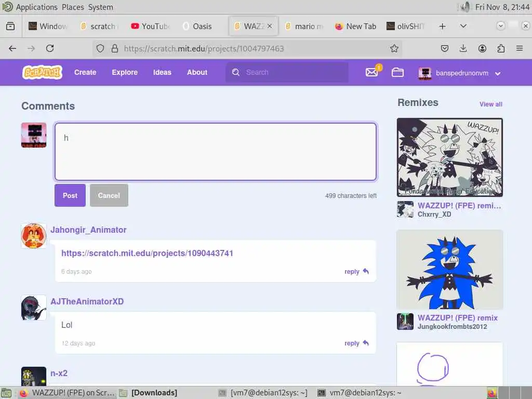
Task: Click Explore in Scratch navigation
Action: tap(125, 72)
